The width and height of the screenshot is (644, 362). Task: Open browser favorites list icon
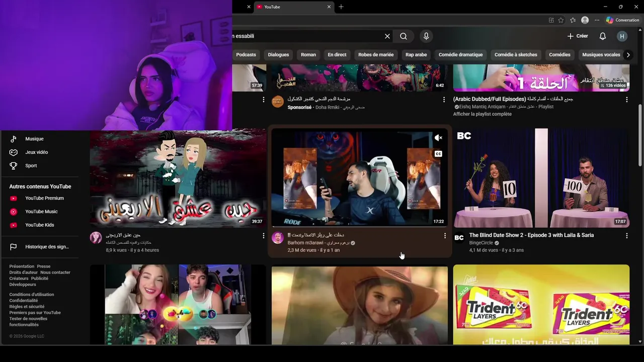point(573,20)
